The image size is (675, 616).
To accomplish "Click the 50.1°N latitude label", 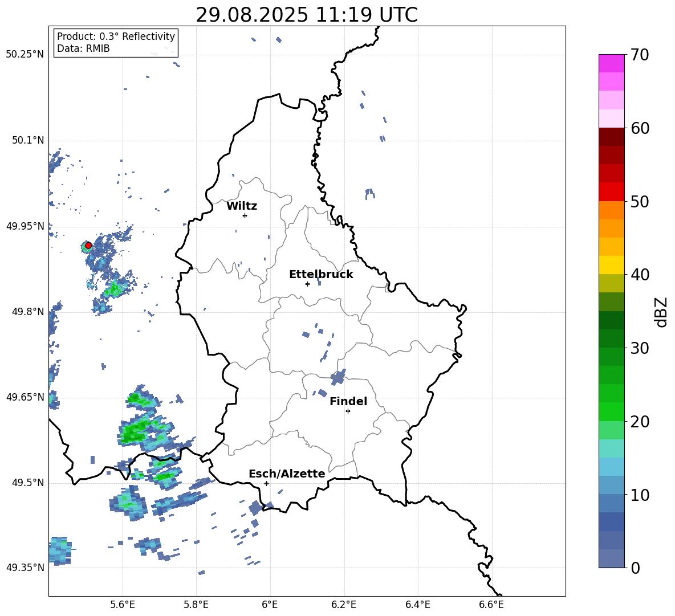I will 28,141.
